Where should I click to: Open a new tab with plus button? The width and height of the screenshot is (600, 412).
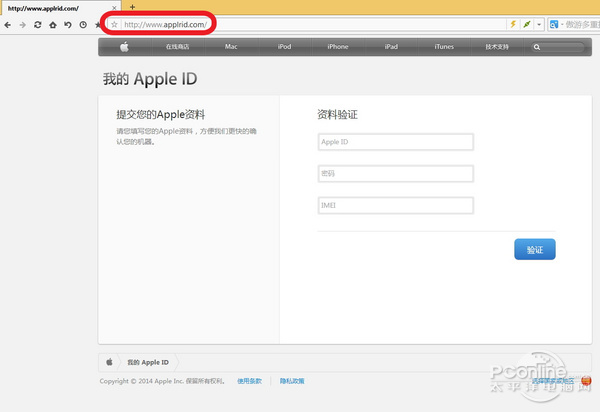(132, 7)
